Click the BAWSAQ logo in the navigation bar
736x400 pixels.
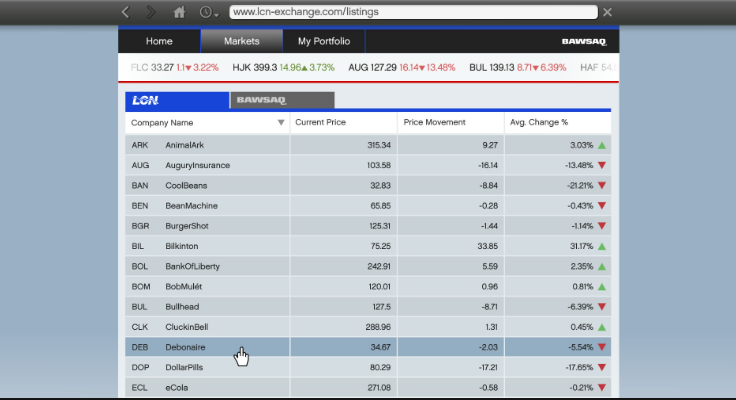(586, 42)
